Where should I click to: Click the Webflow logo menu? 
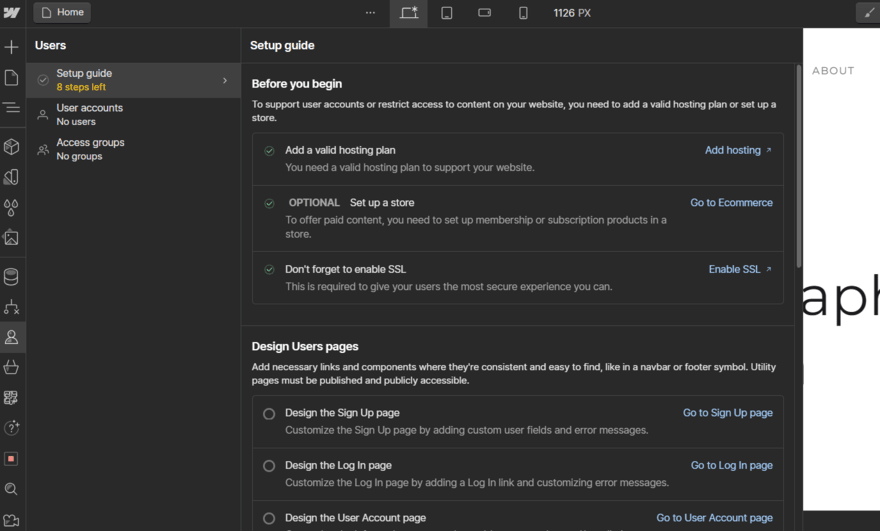pos(11,12)
